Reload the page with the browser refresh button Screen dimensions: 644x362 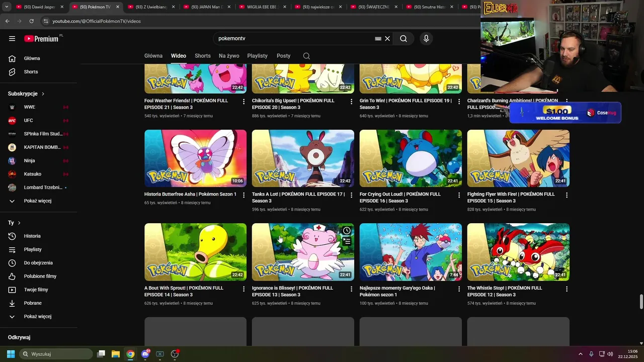pos(31,21)
